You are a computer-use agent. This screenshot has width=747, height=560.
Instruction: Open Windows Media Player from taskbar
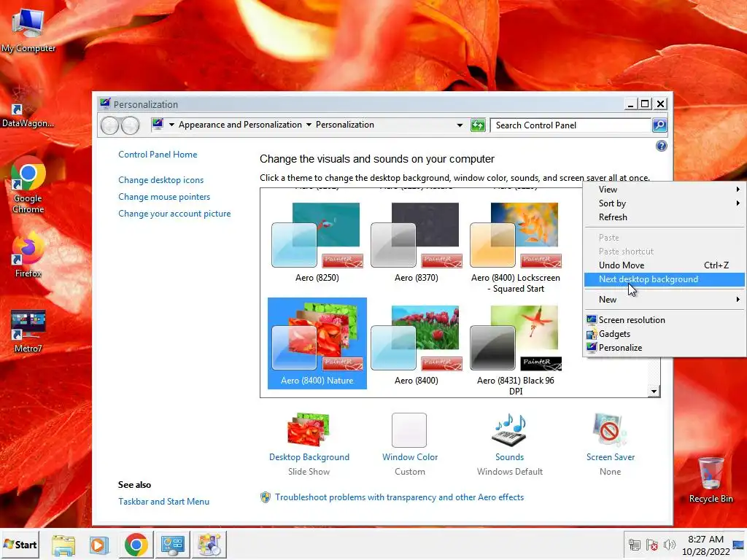(x=99, y=545)
